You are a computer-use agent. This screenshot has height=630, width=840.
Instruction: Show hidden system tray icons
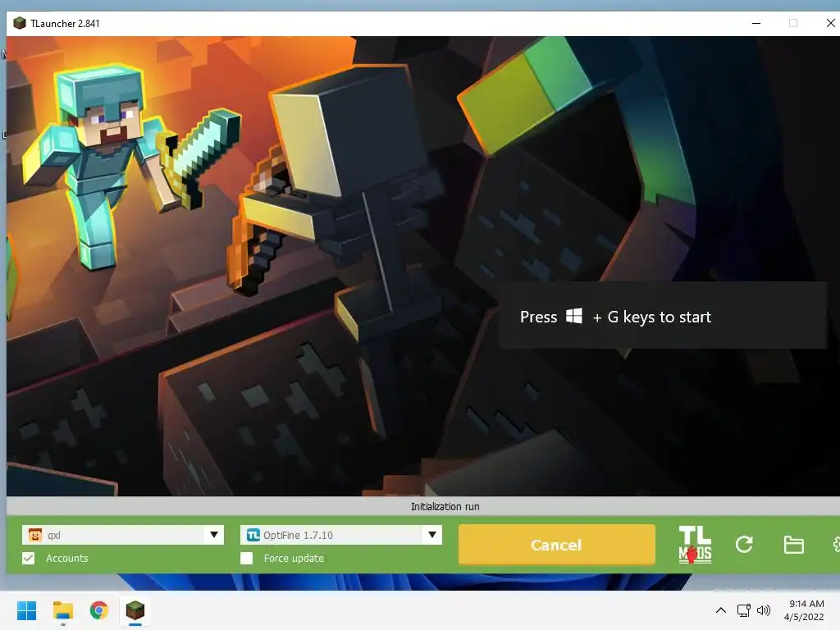pos(721,610)
